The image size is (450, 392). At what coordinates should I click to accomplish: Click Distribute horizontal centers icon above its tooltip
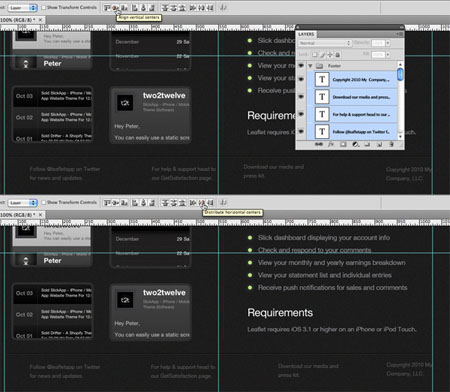(x=202, y=202)
